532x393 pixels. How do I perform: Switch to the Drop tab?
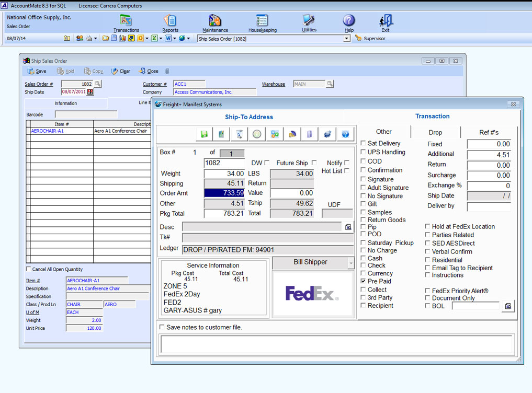435,133
